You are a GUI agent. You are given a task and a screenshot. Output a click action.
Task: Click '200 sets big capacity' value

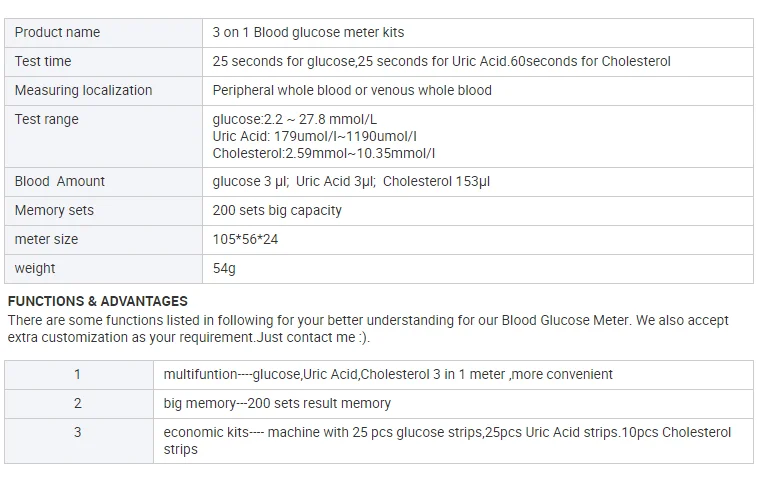277,210
